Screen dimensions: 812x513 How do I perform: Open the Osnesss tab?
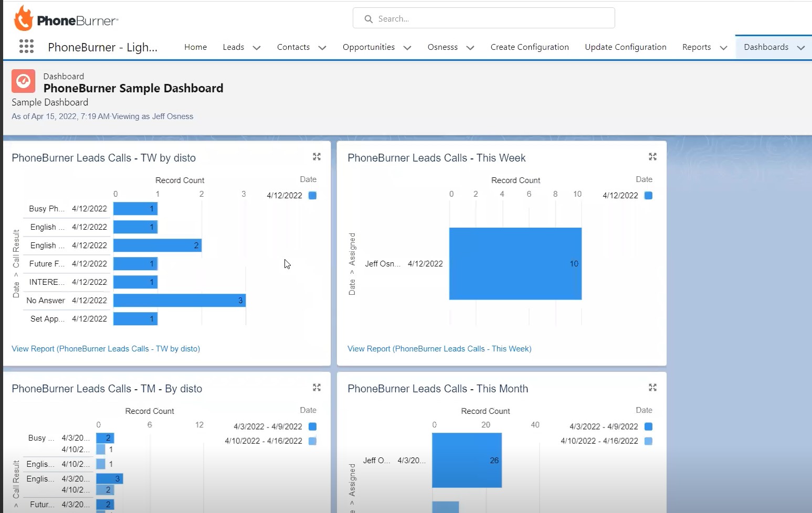click(x=442, y=47)
